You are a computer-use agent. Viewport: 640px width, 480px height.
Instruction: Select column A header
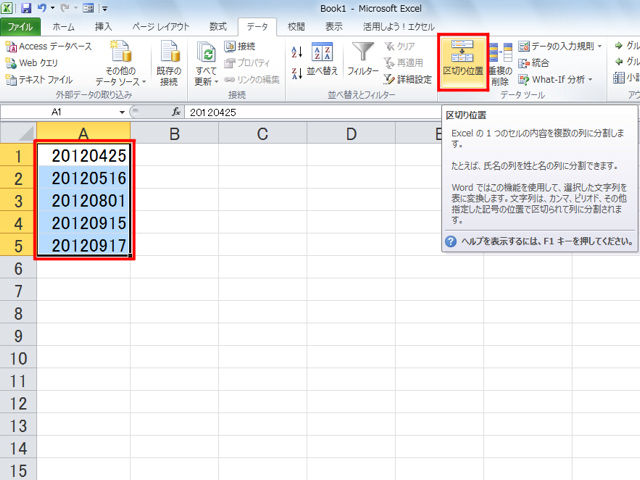[x=84, y=133]
